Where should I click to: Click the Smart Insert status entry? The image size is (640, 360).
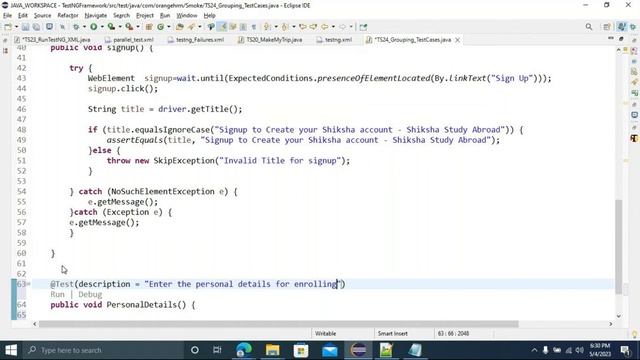click(x=393, y=333)
